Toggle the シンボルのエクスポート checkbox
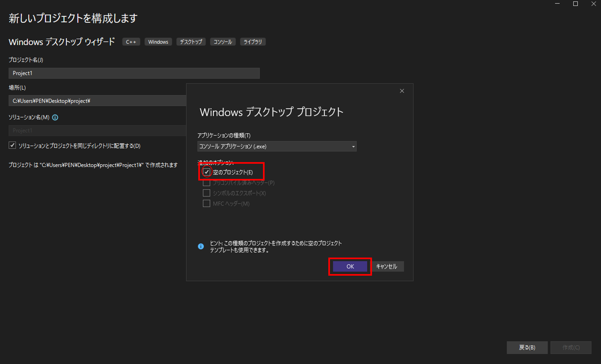The image size is (601, 364). point(206,193)
